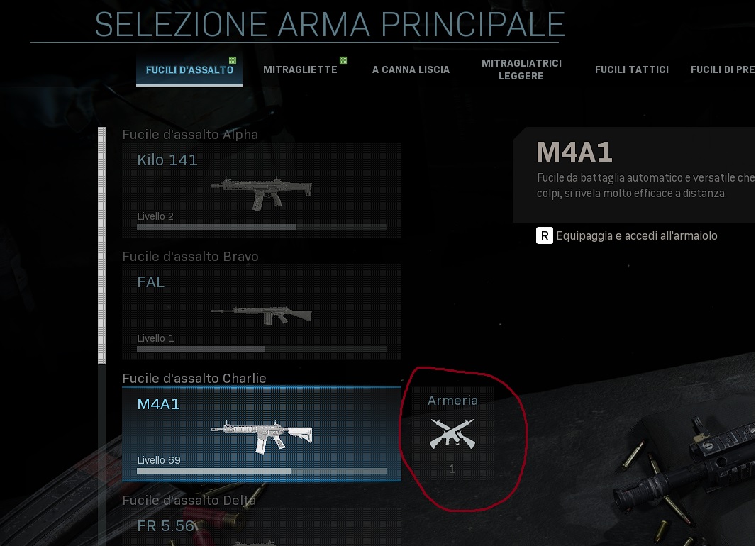Select the Mitragliatrici leggere tab
This screenshot has width=756, height=546.
[x=521, y=69]
